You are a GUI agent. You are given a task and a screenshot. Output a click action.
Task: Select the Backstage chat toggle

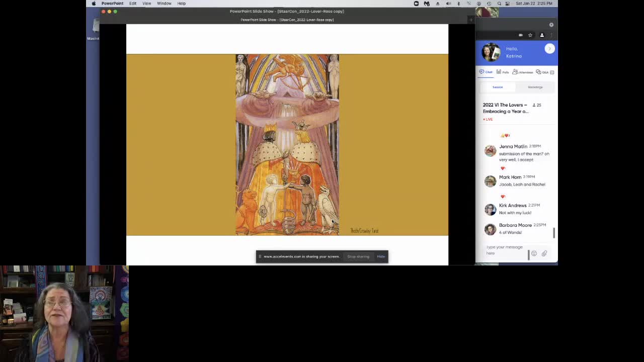pos(535,87)
